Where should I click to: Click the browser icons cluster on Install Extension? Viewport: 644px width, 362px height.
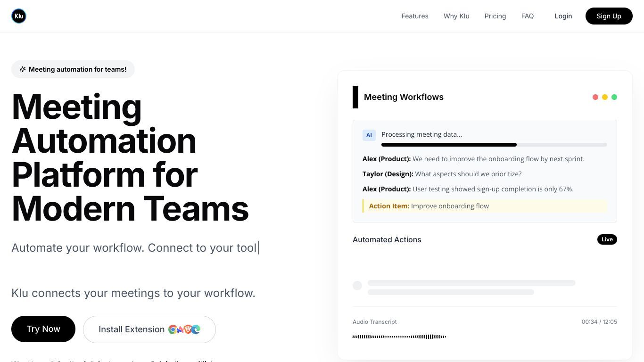coord(184,329)
